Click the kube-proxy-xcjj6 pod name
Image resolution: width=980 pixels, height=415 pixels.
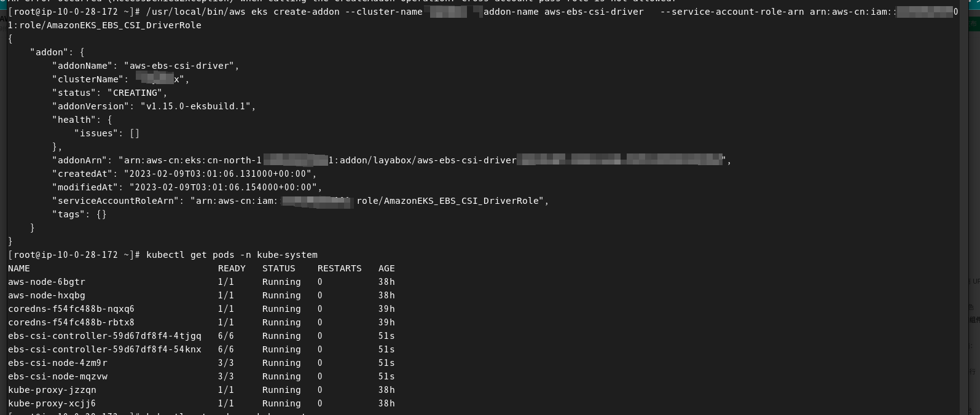[x=52, y=403]
